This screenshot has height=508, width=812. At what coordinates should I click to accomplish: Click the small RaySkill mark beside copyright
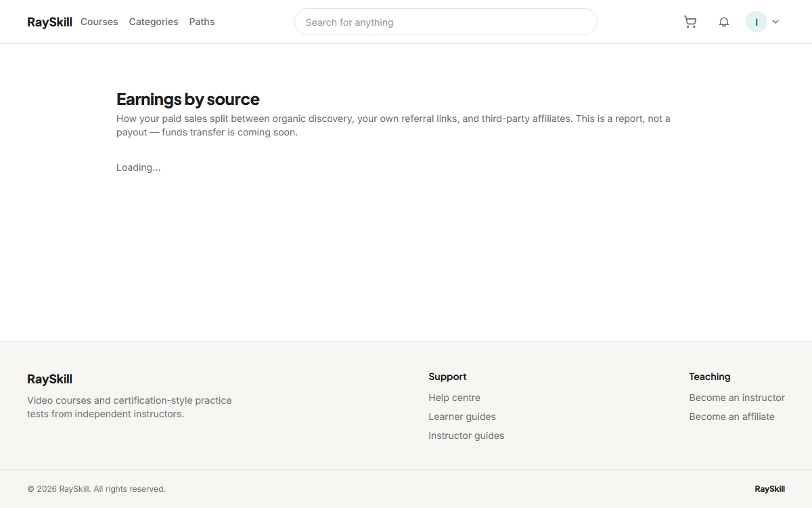pyautogui.click(x=770, y=489)
